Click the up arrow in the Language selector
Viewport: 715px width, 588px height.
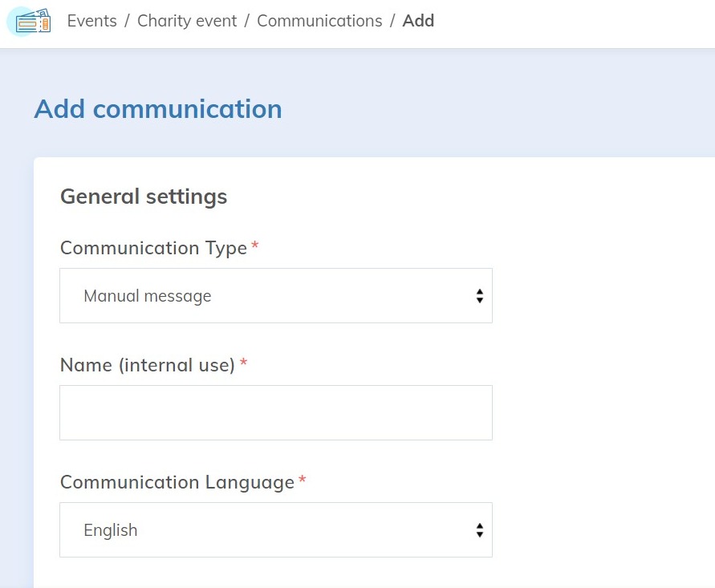(479, 525)
